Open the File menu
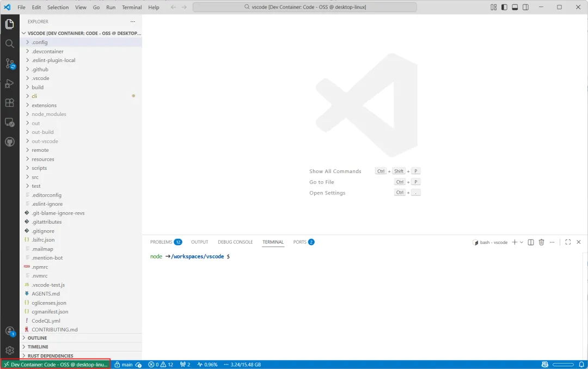The image size is (588, 369). point(21,7)
